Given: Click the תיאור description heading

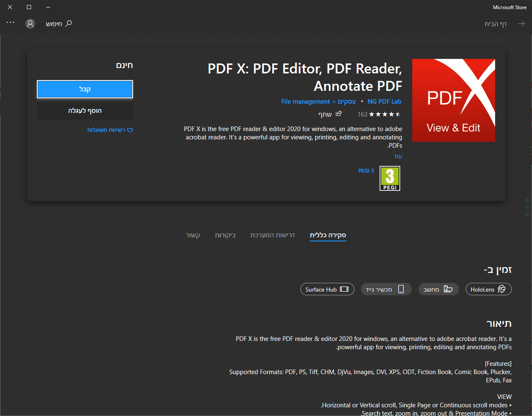Looking at the screenshot, I should pos(499,324).
